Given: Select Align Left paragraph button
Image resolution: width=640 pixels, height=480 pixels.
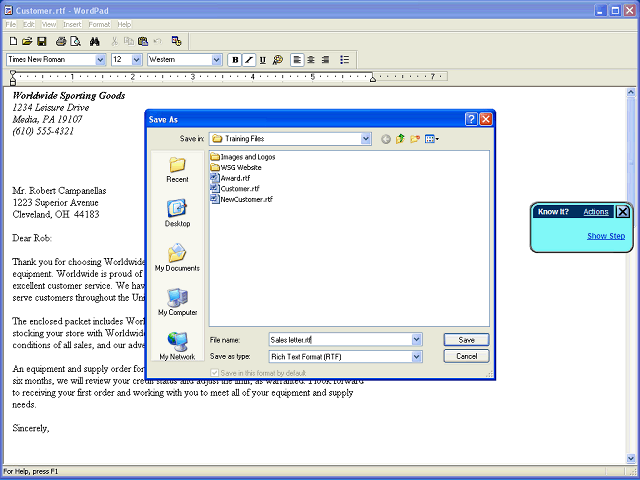Looking at the screenshot, I should tap(297, 60).
